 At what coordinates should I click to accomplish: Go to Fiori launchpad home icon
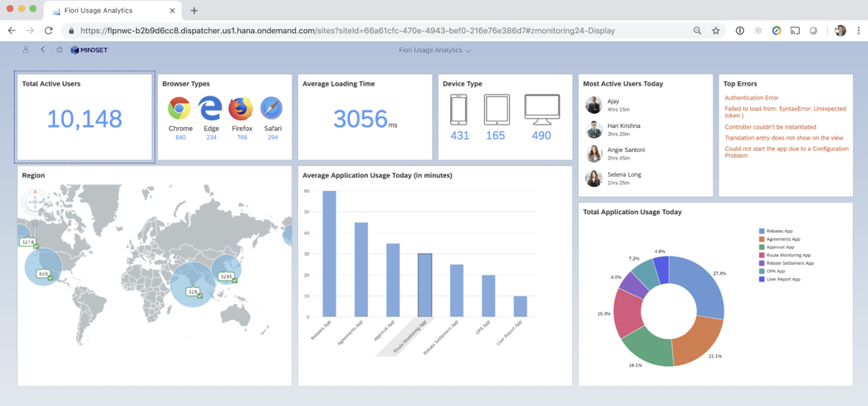59,50
